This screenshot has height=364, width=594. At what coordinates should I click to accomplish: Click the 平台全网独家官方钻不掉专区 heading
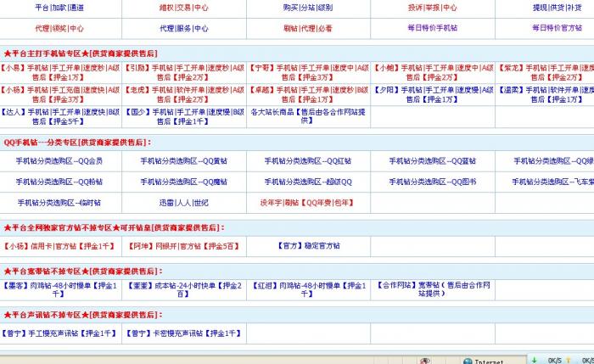click(x=114, y=227)
